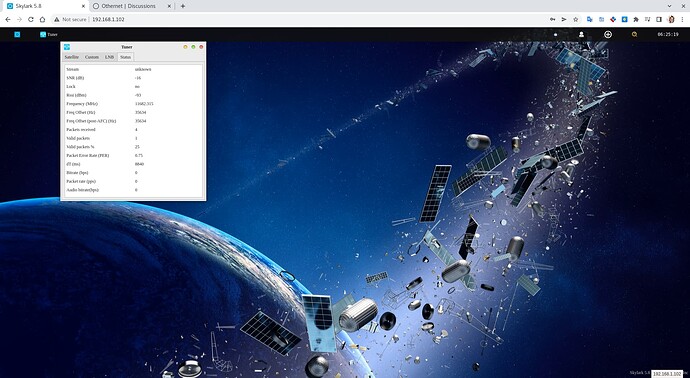Click the weather cloud icon in Skylark bar
The height and width of the screenshot is (378, 690).
tap(555, 34)
